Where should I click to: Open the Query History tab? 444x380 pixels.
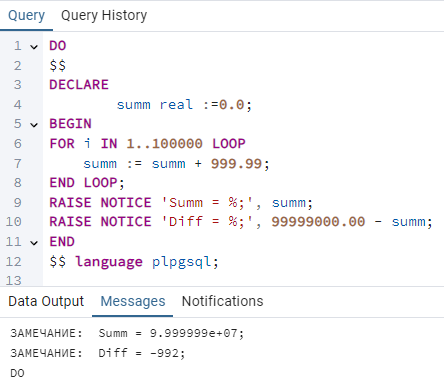coord(104,15)
